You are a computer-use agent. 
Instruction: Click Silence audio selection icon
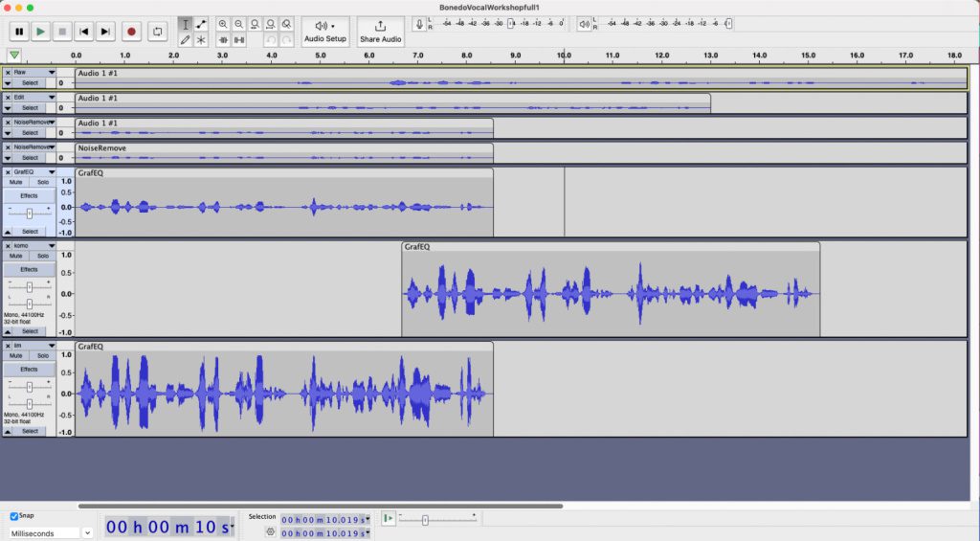point(238,40)
